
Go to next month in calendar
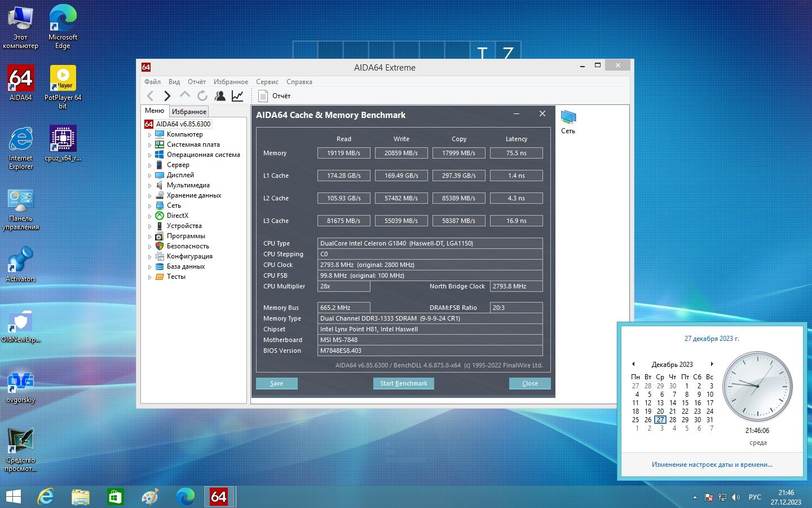[712, 364]
